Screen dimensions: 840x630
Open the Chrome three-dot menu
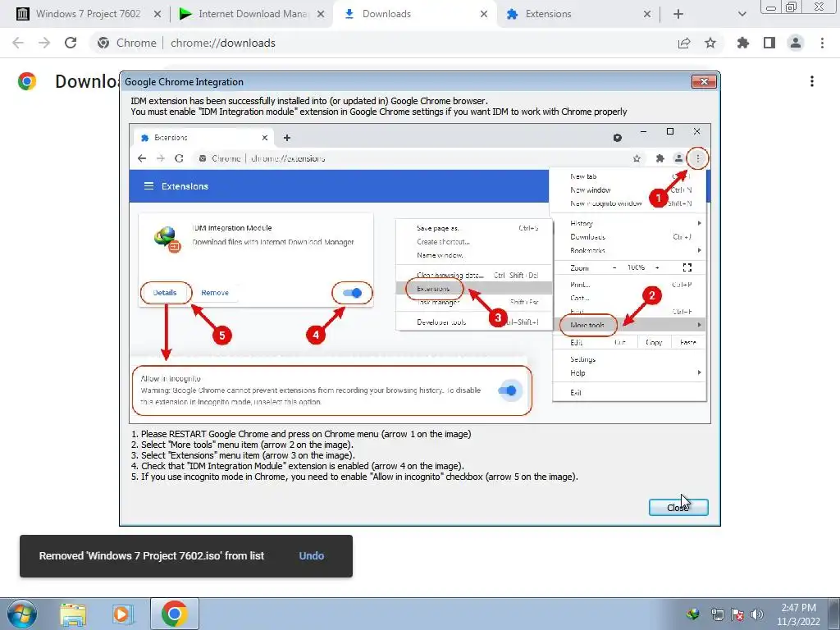tap(822, 43)
